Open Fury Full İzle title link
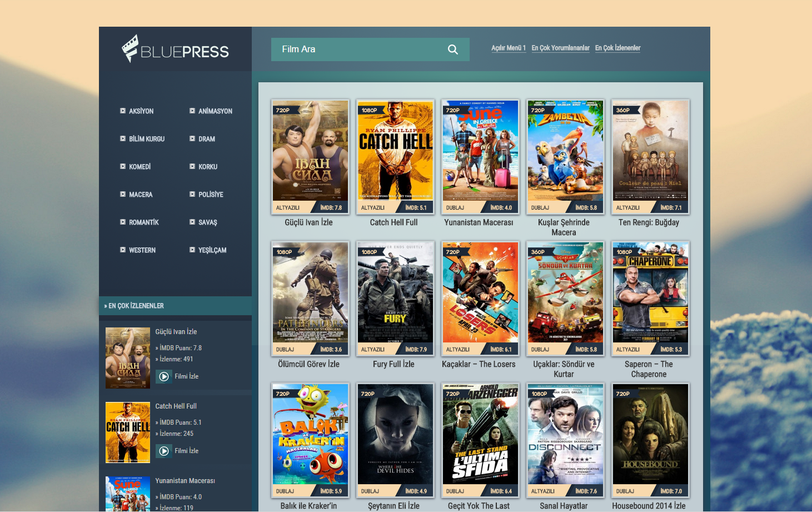Viewport: 812px width, 512px height. pos(393,364)
